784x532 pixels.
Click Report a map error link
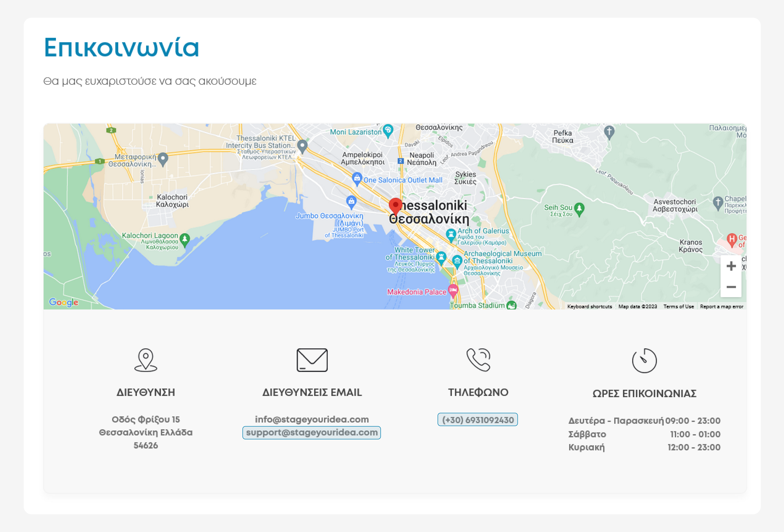721,307
